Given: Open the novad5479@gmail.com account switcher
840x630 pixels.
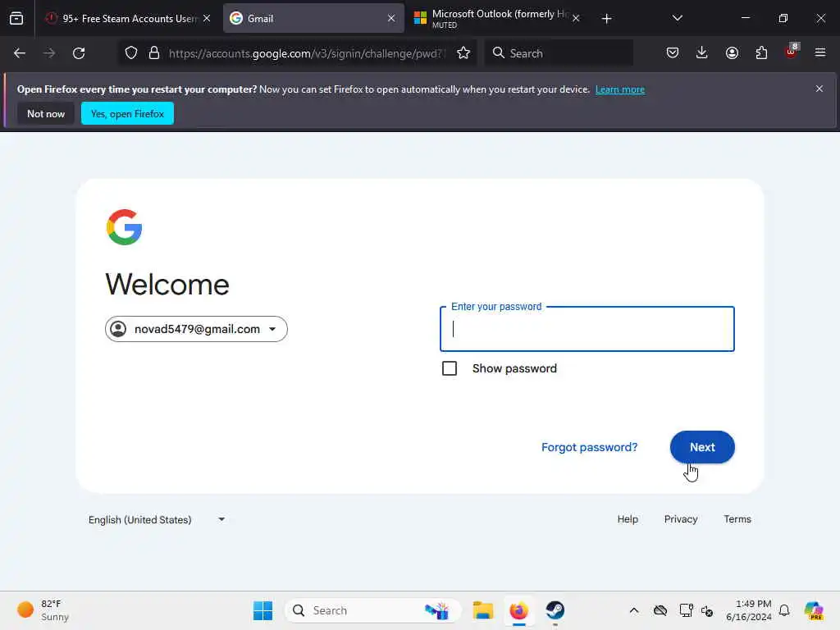Looking at the screenshot, I should click(196, 329).
